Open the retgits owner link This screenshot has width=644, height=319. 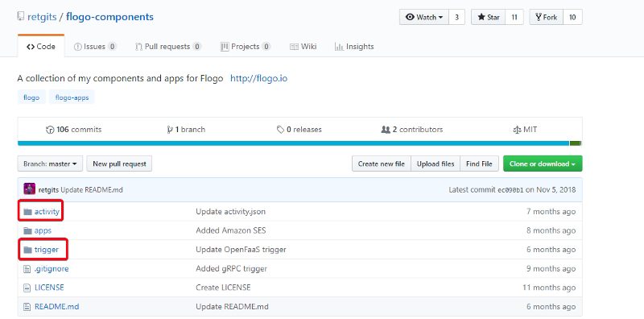(x=42, y=17)
